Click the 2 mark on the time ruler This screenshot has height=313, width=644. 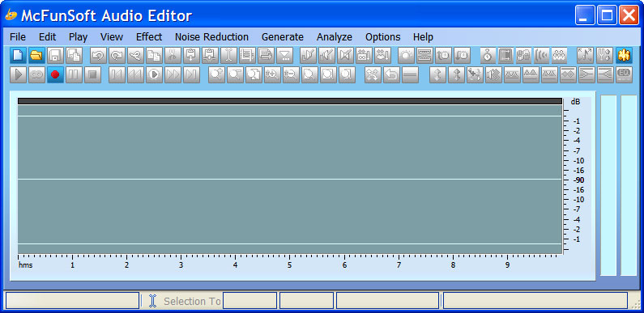coord(126,265)
